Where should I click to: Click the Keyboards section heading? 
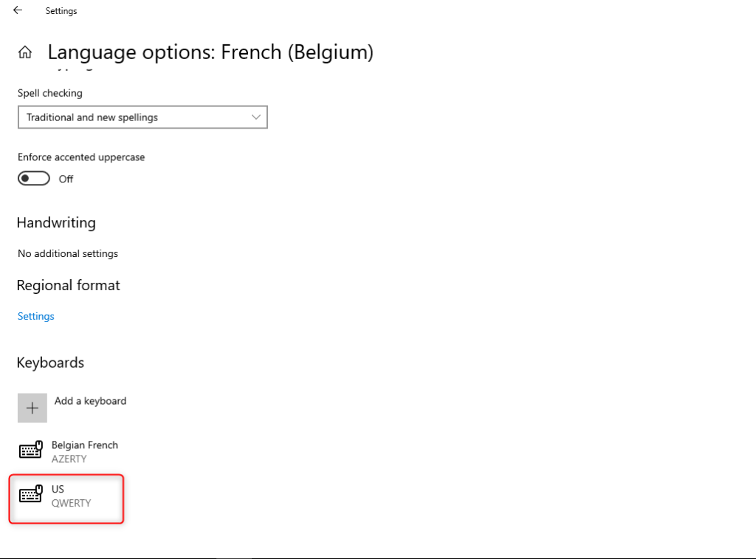coord(51,363)
